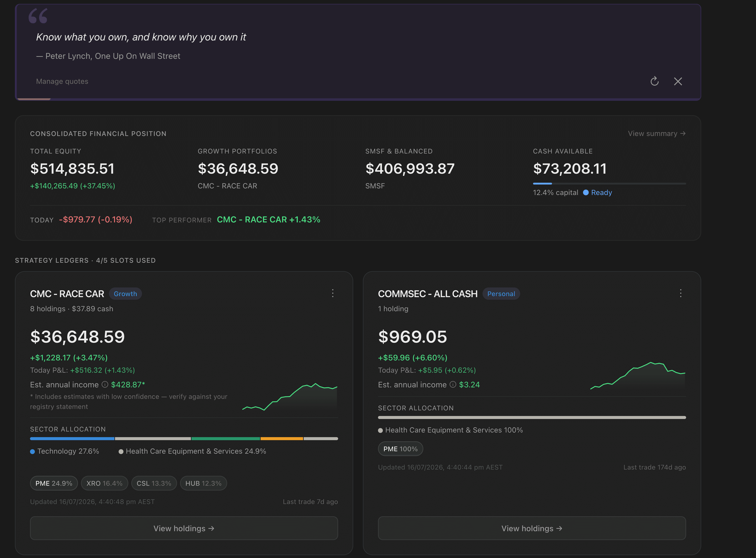756x558 pixels.
Task: Click the PME 100% holding chip
Action: pyautogui.click(x=400, y=449)
